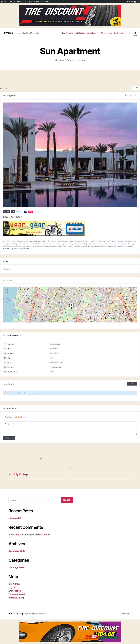
Task: Click the Wear Gear Suzuki ad banner
Action: [x=44, y=228]
